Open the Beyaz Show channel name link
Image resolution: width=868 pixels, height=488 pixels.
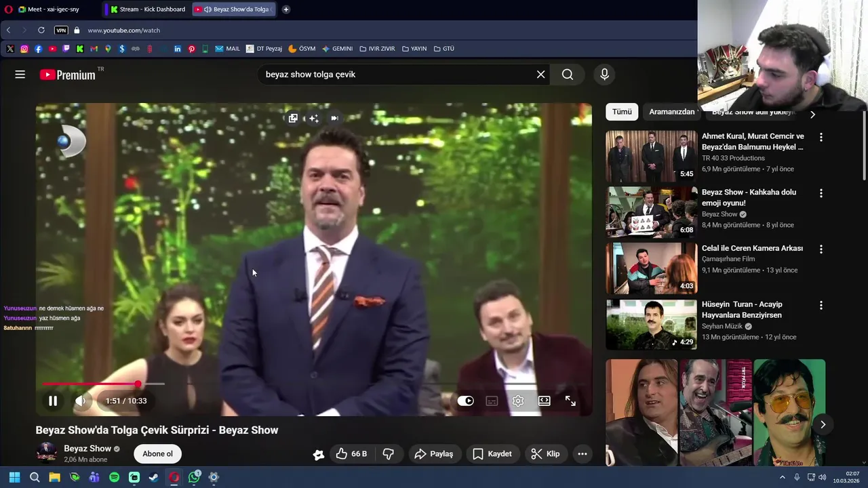point(87,449)
